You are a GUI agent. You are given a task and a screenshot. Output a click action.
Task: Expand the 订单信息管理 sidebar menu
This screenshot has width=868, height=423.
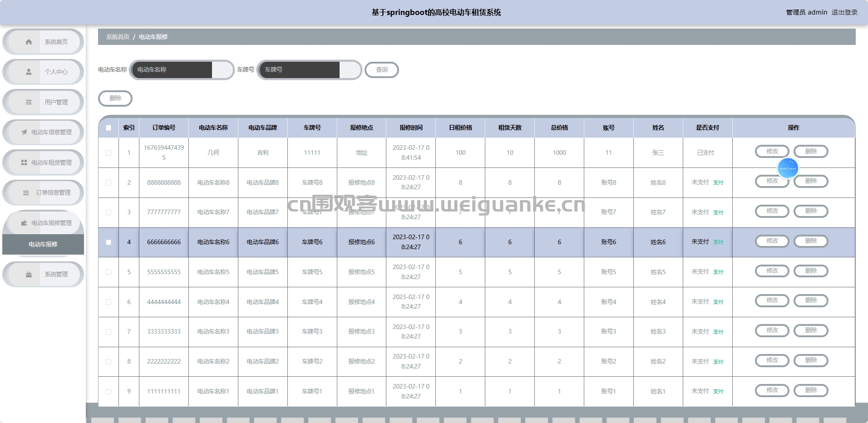(43, 192)
